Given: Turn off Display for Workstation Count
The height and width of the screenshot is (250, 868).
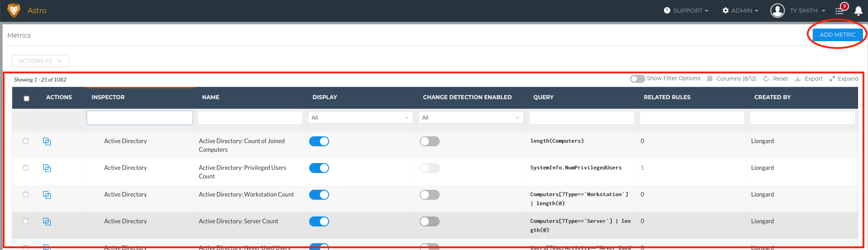Looking at the screenshot, I should [x=319, y=195].
